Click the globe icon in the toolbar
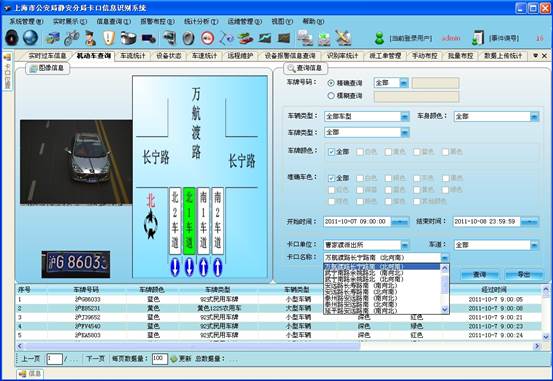The height and width of the screenshot is (381, 553). [x=30, y=37]
